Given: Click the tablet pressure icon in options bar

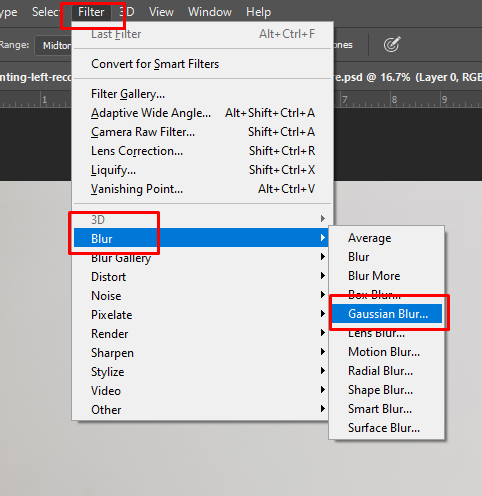Looking at the screenshot, I should [392, 45].
